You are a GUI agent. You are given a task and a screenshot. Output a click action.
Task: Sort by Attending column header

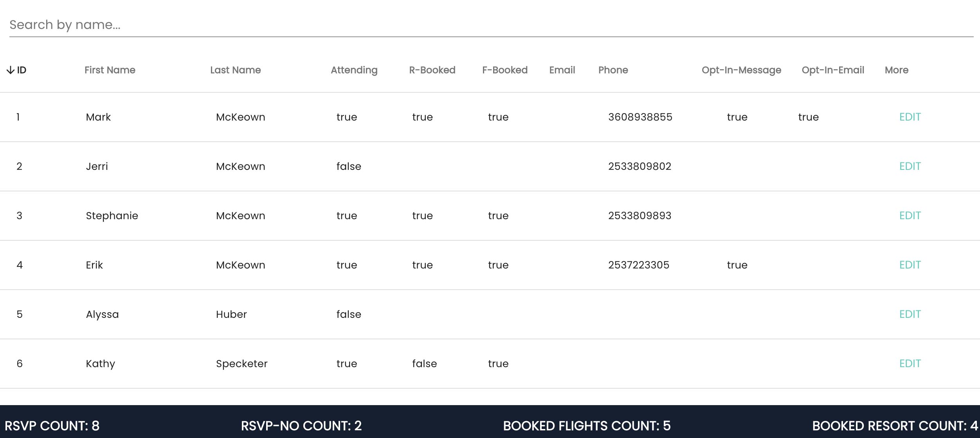click(354, 70)
